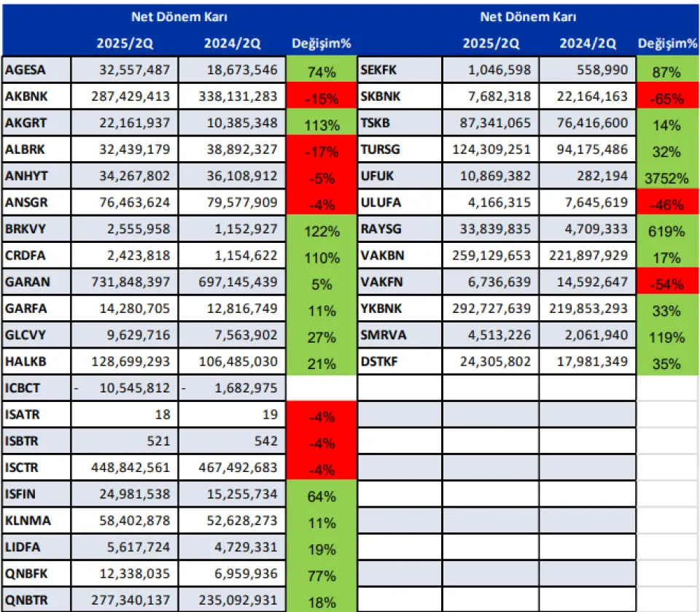Click 12,816,749 in the GARFA row
700x612 pixels.
click(x=242, y=309)
